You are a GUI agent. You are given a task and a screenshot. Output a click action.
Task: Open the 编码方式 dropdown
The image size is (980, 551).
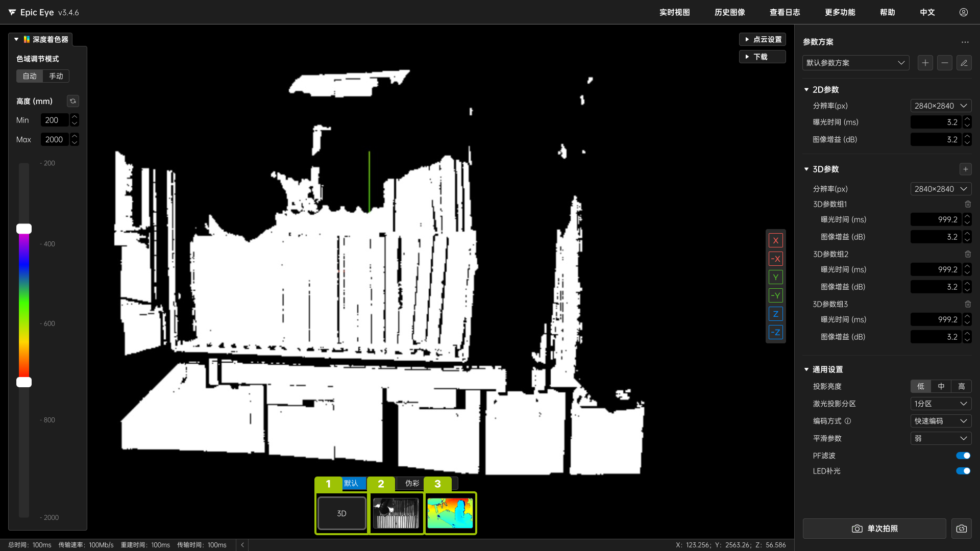point(940,421)
